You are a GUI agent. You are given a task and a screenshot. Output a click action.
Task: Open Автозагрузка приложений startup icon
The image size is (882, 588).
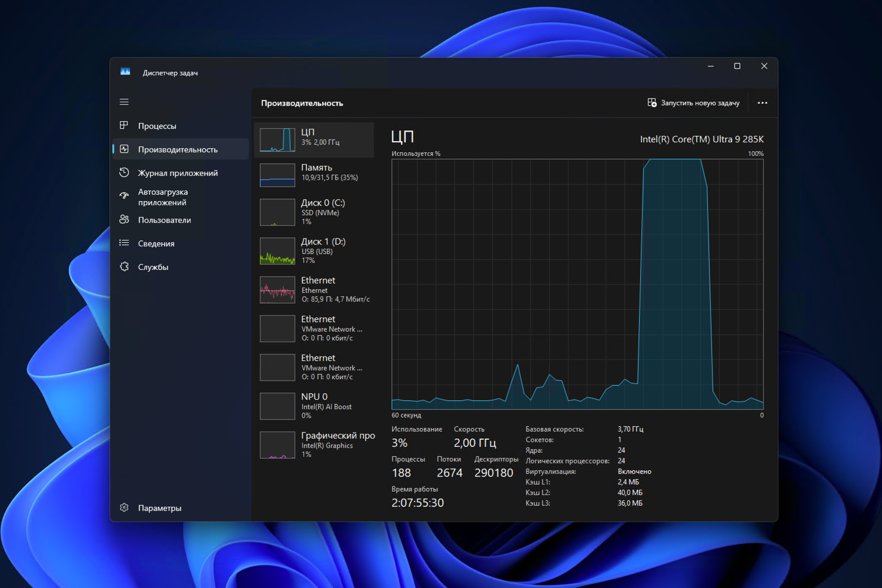(124, 196)
